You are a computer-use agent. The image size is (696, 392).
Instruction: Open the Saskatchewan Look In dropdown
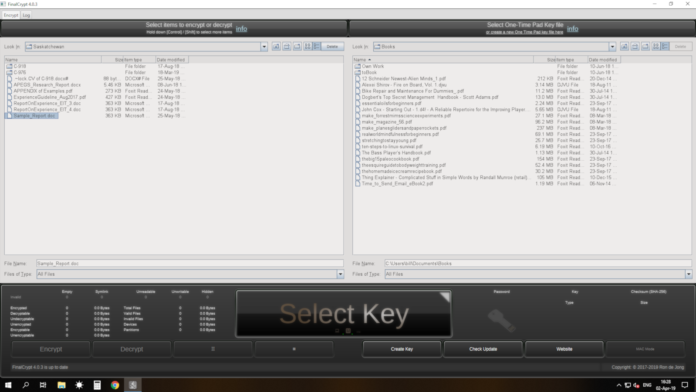(264, 47)
